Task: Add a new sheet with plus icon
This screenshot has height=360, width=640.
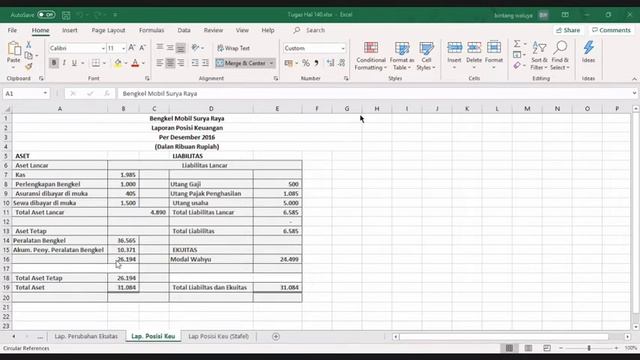Action: pyautogui.click(x=276, y=337)
